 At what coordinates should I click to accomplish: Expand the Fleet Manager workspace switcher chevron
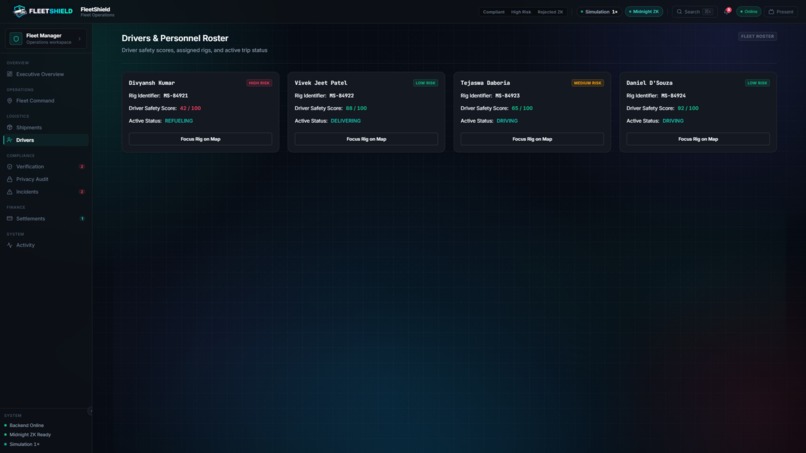pyautogui.click(x=79, y=39)
